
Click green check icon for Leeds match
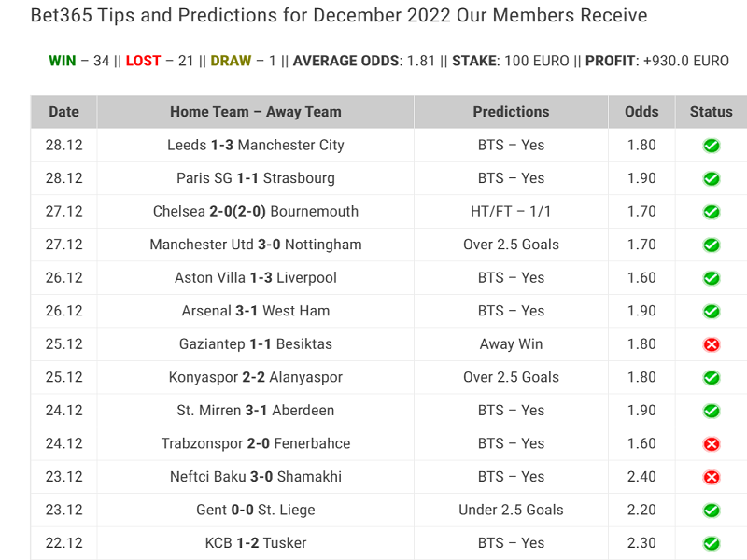pos(712,146)
